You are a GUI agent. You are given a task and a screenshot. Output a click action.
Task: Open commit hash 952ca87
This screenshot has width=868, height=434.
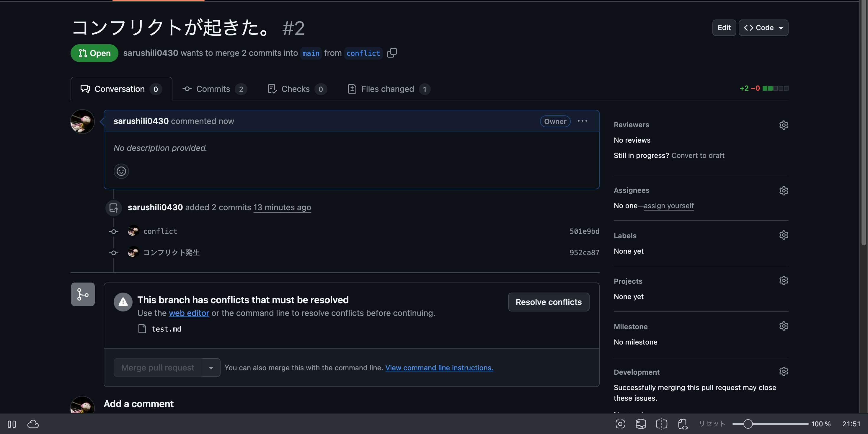tap(584, 253)
